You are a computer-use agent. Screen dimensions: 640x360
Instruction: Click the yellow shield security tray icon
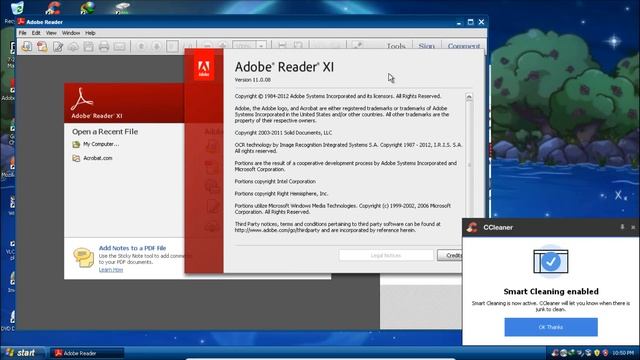coord(597,353)
